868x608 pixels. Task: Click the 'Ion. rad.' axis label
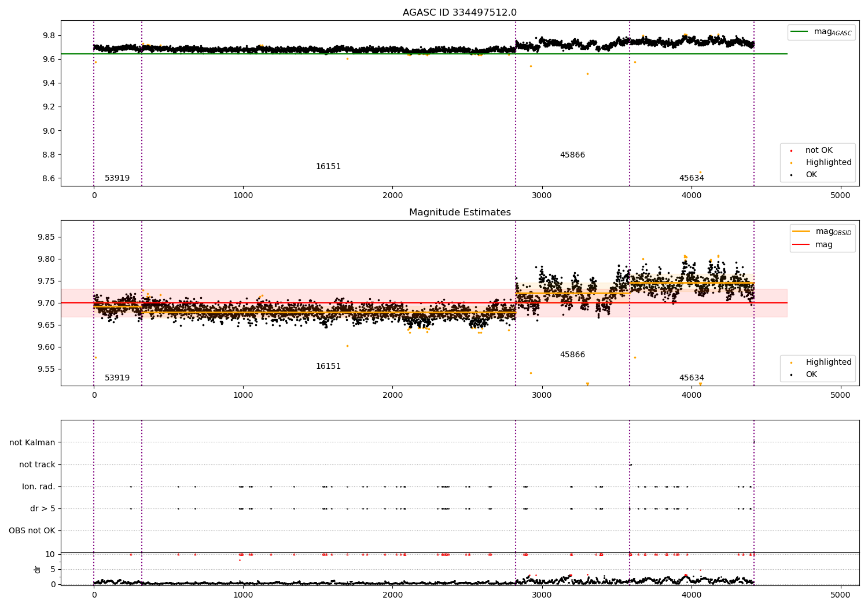point(39,487)
